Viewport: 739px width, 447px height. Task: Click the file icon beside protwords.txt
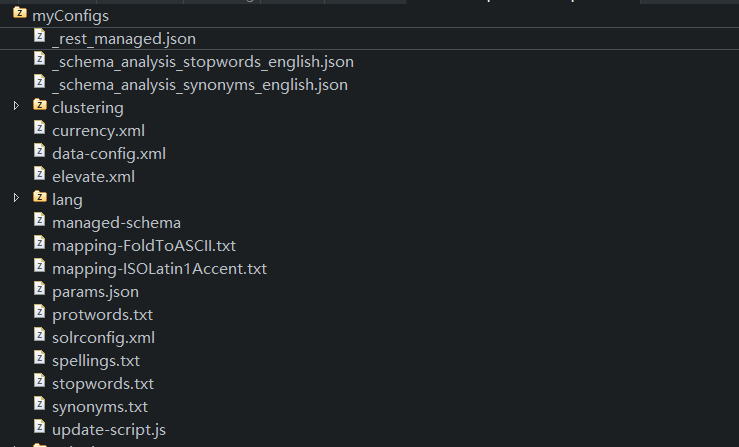coord(40,312)
